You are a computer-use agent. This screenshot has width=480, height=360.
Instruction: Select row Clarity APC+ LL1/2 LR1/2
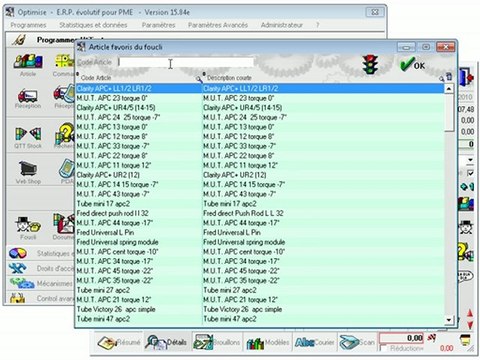[x=260, y=89]
